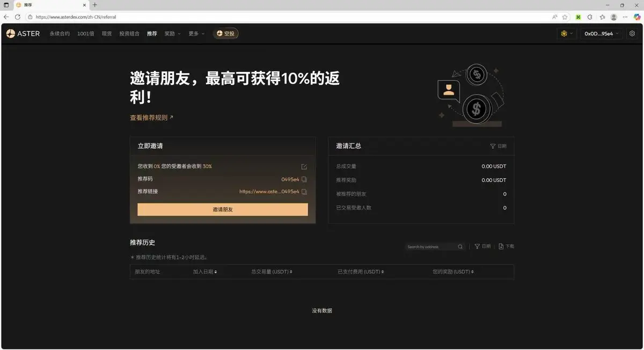Sort by 总交易量 (USDT) column
The width and height of the screenshot is (644, 350).
pos(272,272)
